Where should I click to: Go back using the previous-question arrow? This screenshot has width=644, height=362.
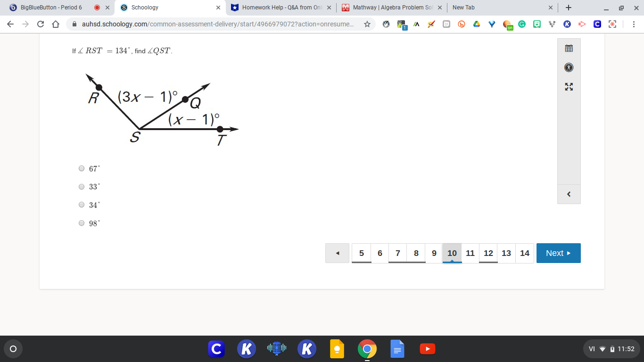pos(337,253)
